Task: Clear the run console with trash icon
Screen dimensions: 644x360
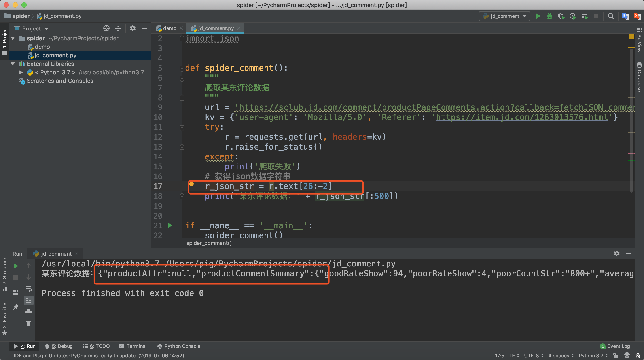Action: click(x=28, y=324)
